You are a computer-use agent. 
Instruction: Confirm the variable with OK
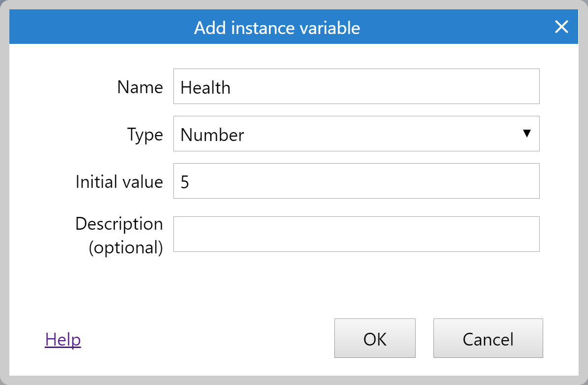click(x=375, y=339)
